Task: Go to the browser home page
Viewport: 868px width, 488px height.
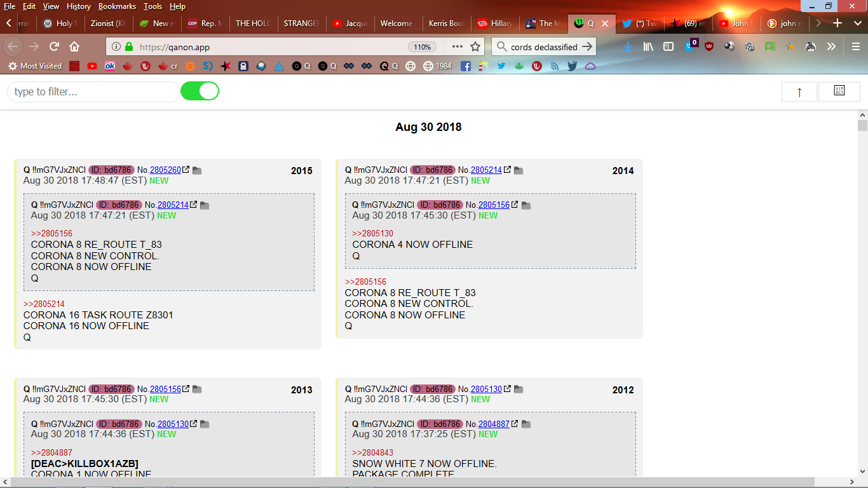Action: (x=74, y=46)
